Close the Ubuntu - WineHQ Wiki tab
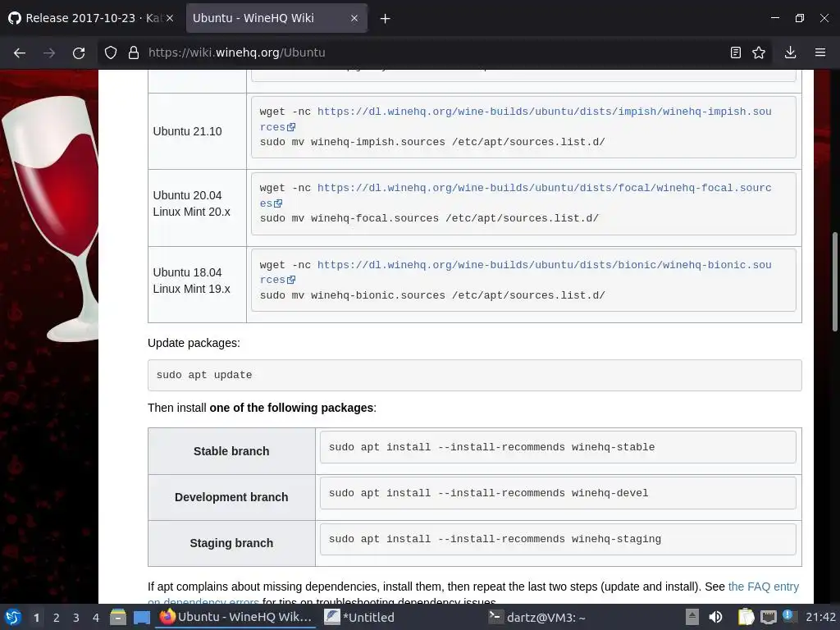This screenshot has height=630, width=840. (354, 18)
